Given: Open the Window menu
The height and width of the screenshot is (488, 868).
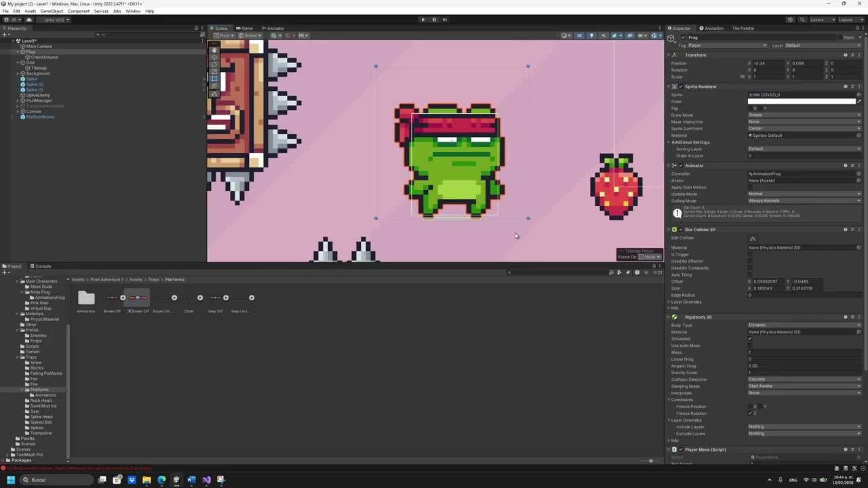Looking at the screenshot, I should click(133, 11).
